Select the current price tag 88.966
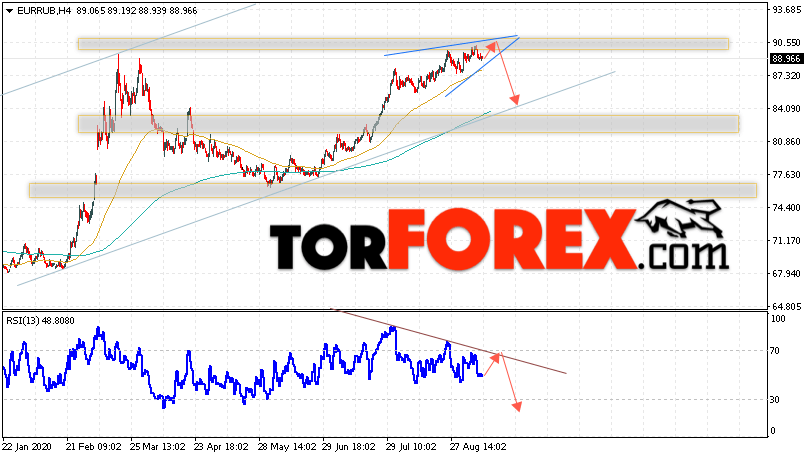808x458 pixels. pyautogui.click(x=786, y=59)
